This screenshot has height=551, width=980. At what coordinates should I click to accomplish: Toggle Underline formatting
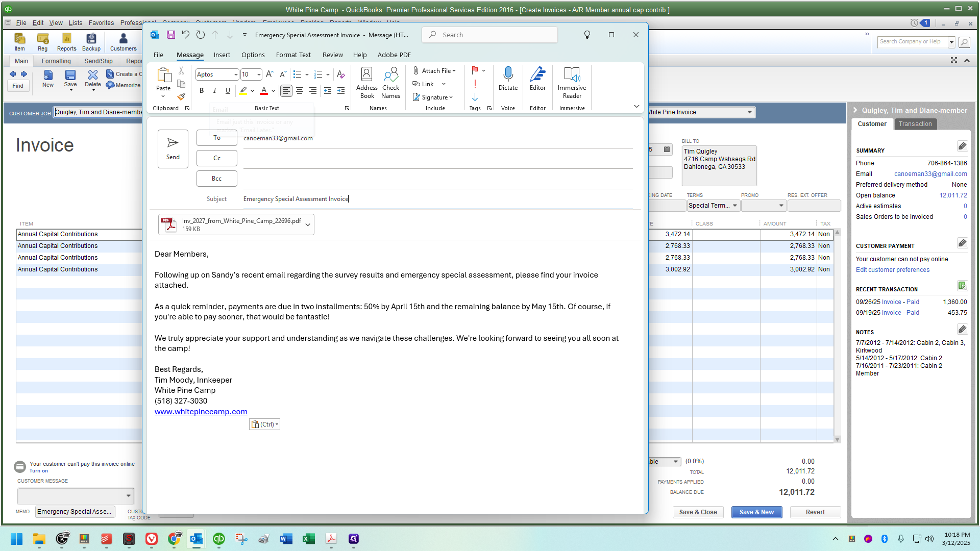[228, 90]
